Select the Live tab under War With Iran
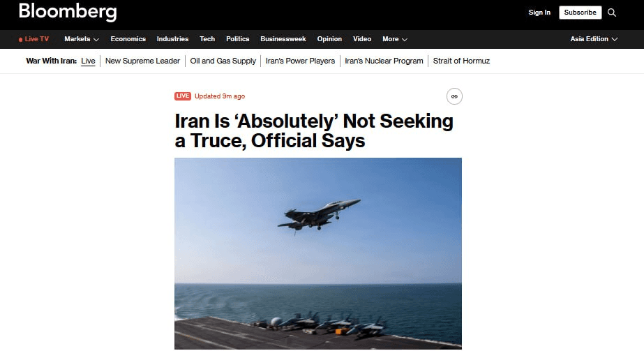The height and width of the screenshot is (351, 644). point(88,61)
